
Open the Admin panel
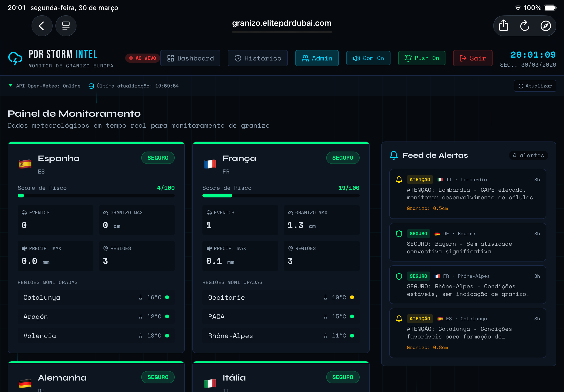point(317,58)
